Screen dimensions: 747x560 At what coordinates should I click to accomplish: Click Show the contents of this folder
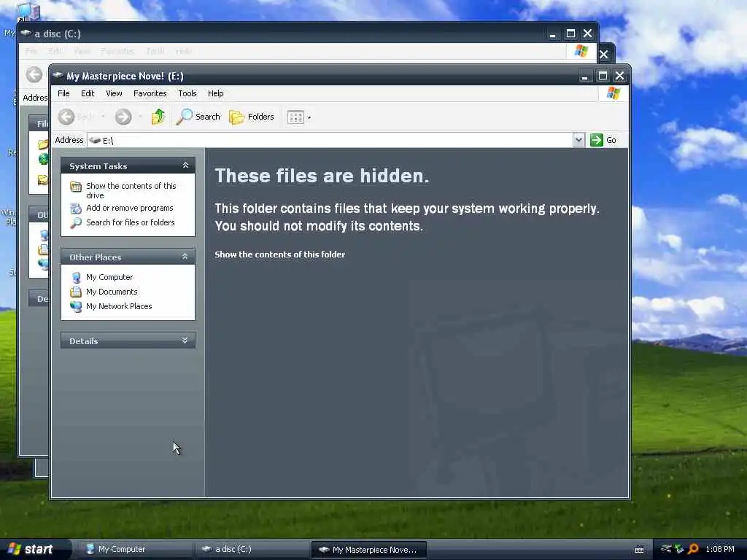click(x=279, y=254)
